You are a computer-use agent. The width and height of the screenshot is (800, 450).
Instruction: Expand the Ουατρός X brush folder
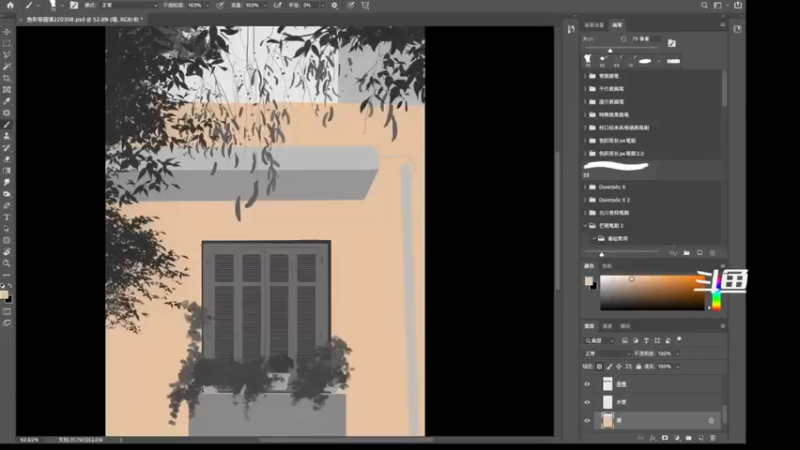point(585,187)
